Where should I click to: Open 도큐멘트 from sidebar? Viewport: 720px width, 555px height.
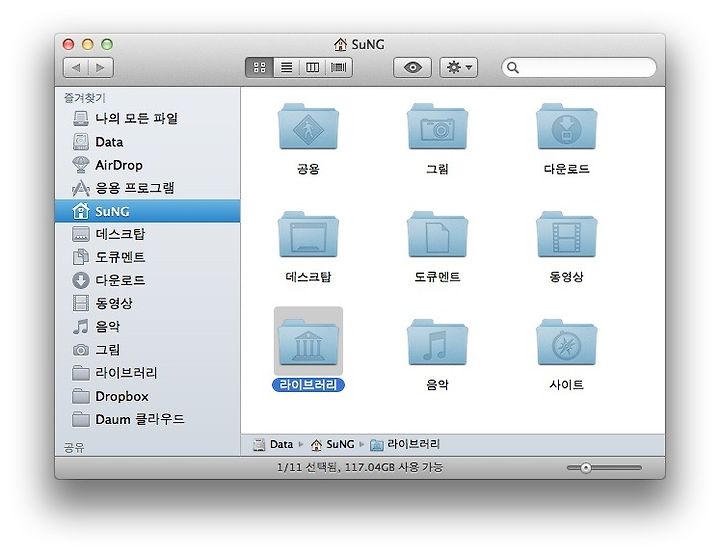147,257
